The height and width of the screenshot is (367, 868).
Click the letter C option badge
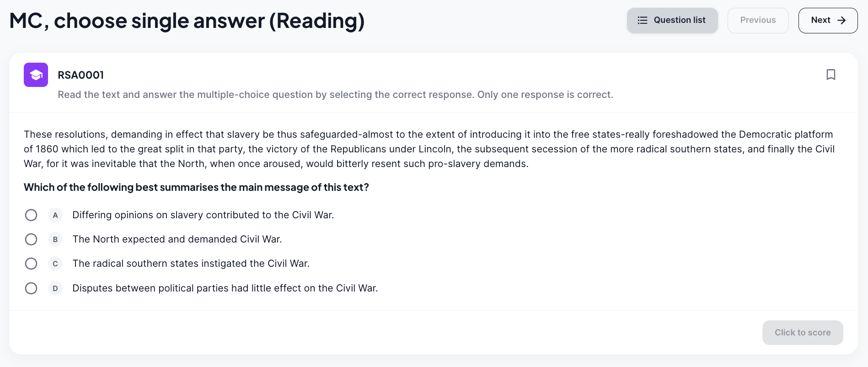55,264
